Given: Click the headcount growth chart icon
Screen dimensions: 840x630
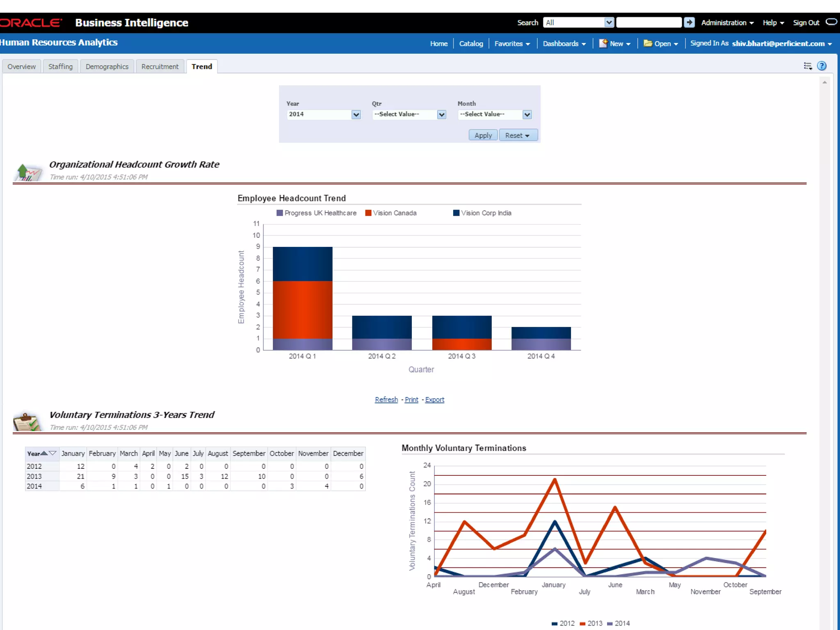Looking at the screenshot, I should 27,172.
